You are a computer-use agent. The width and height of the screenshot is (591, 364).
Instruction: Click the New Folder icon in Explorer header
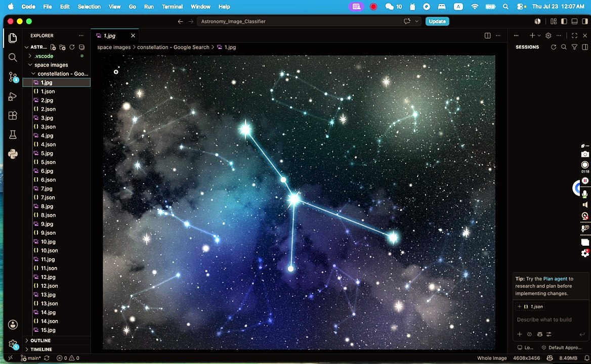coord(63,47)
